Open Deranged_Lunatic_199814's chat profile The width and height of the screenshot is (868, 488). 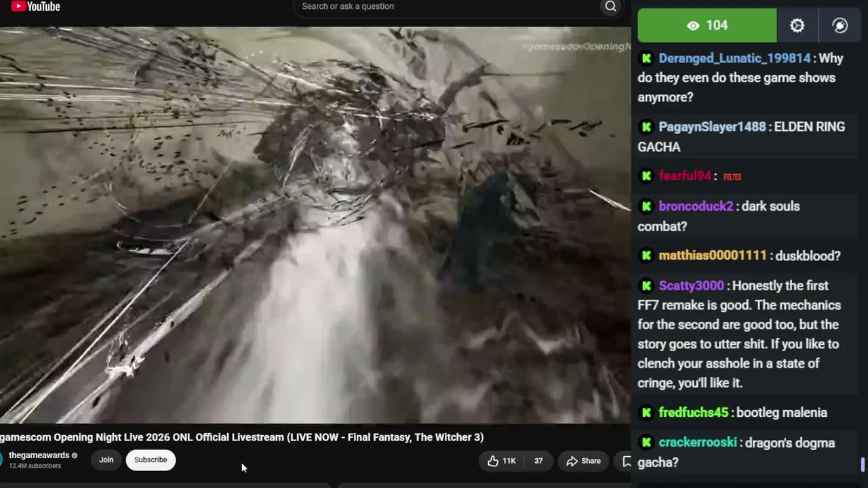point(734,58)
